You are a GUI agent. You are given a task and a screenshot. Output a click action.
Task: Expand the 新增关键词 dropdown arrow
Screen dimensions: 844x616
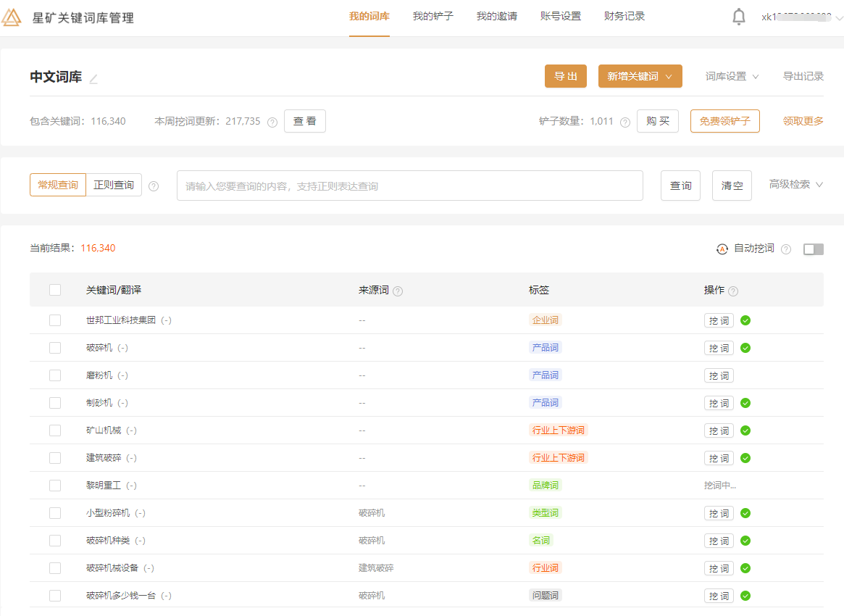coord(668,75)
